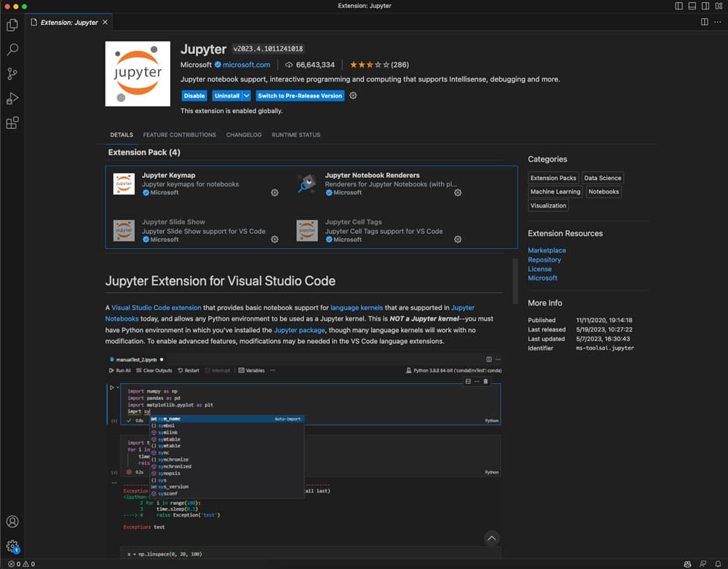Open the Runtime Status tab
Image resolution: width=728 pixels, height=569 pixels.
click(x=296, y=135)
